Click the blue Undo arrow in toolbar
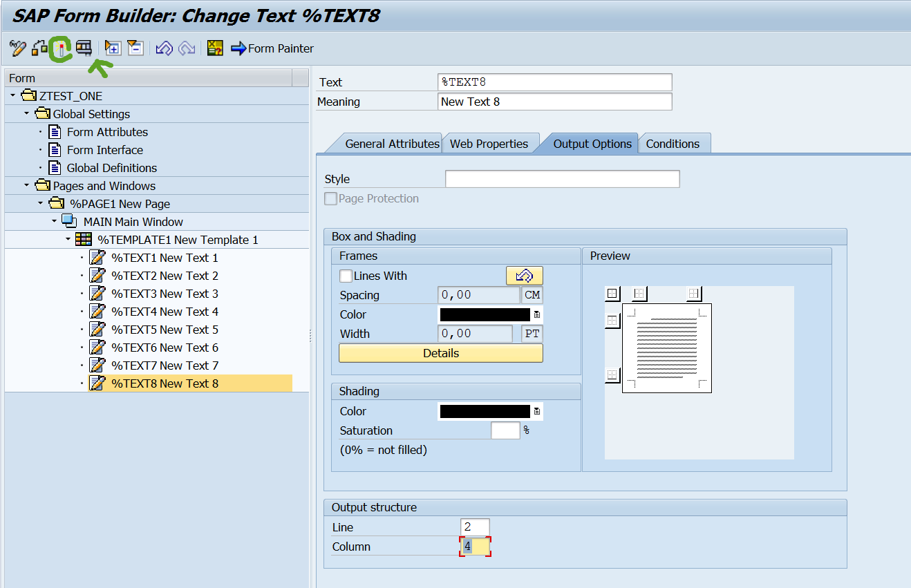Screen dimensions: 911x588 [x=164, y=48]
